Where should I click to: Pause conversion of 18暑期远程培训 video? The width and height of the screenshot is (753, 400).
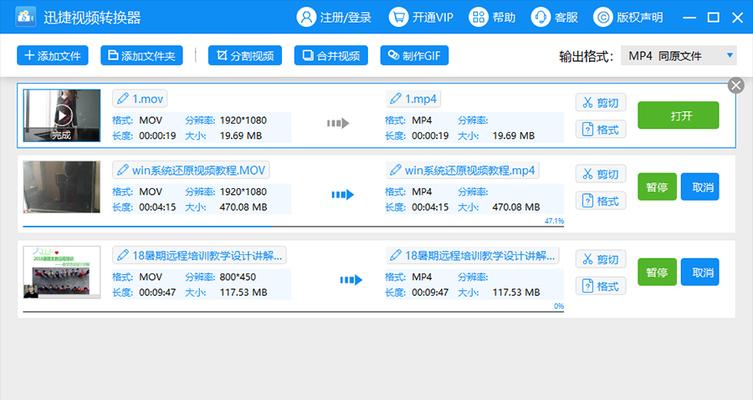click(x=657, y=272)
